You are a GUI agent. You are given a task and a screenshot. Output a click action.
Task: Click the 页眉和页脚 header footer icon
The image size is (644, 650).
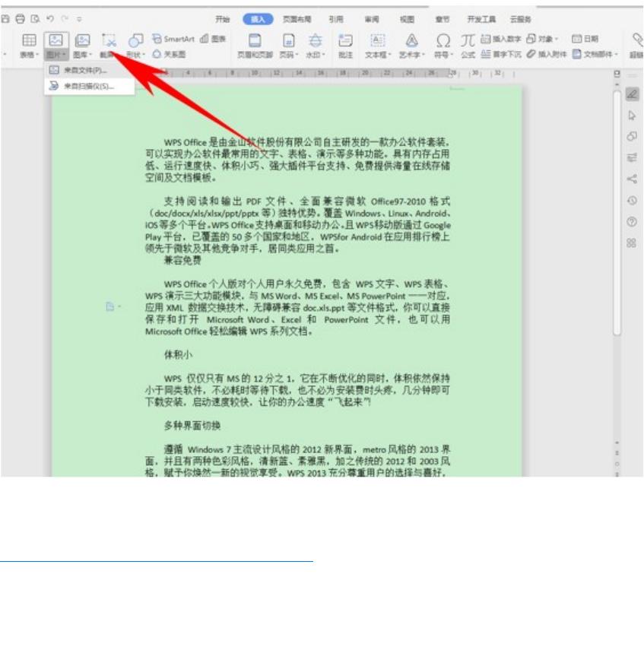(x=255, y=40)
